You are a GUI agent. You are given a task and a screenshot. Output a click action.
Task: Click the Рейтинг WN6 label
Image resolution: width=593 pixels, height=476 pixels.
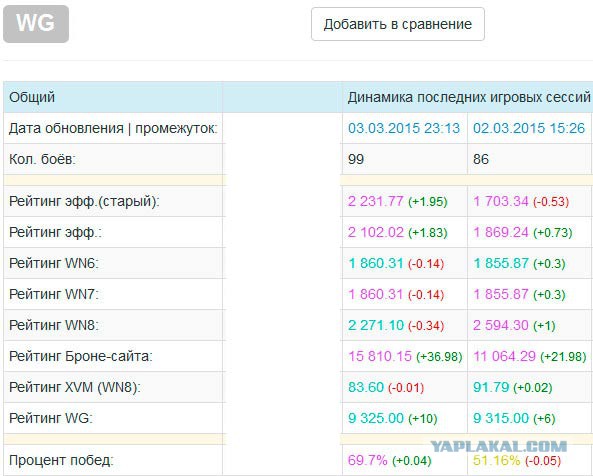point(54,263)
